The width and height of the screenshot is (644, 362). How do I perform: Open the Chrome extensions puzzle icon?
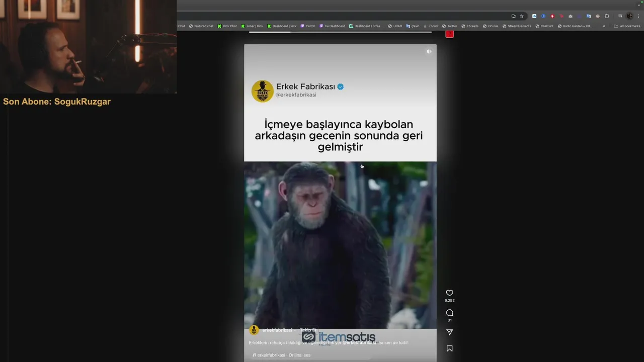click(x=607, y=16)
